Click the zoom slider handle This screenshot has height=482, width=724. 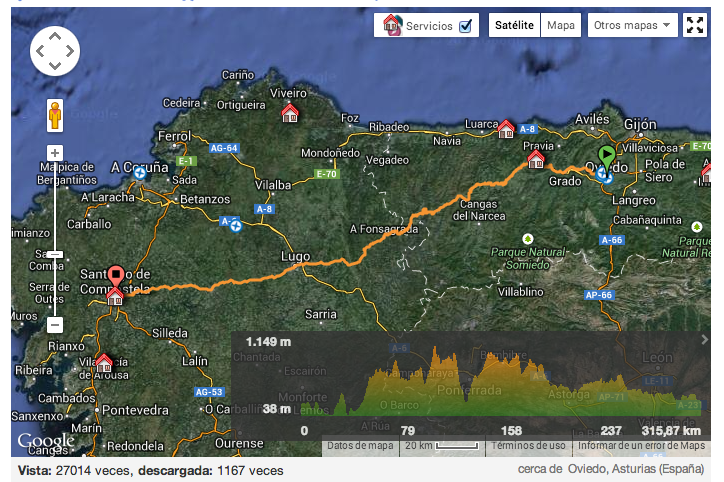(55, 255)
